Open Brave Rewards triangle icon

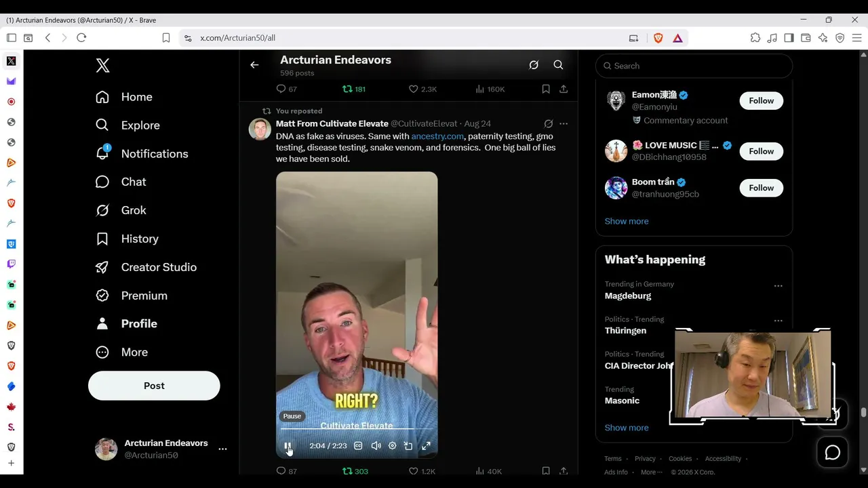pyautogui.click(x=677, y=38)
